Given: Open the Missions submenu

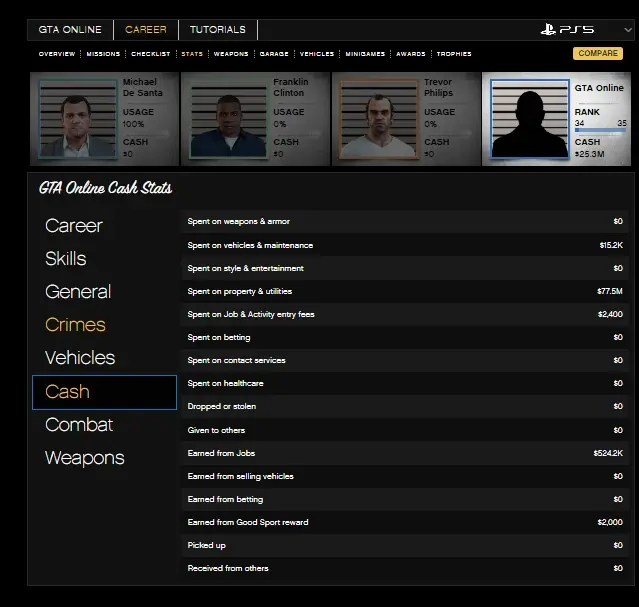Looking at the screenshot, I should [x=103, y=54].
